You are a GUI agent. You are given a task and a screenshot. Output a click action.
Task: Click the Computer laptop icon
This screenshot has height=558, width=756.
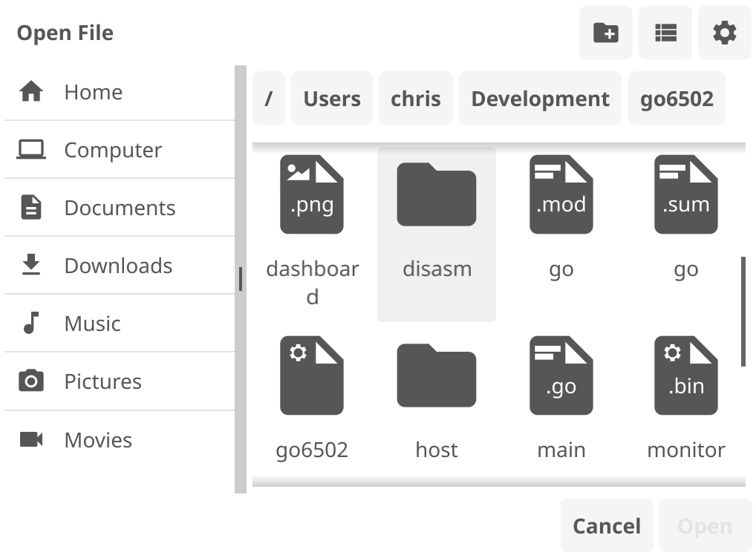click(31, 149)
